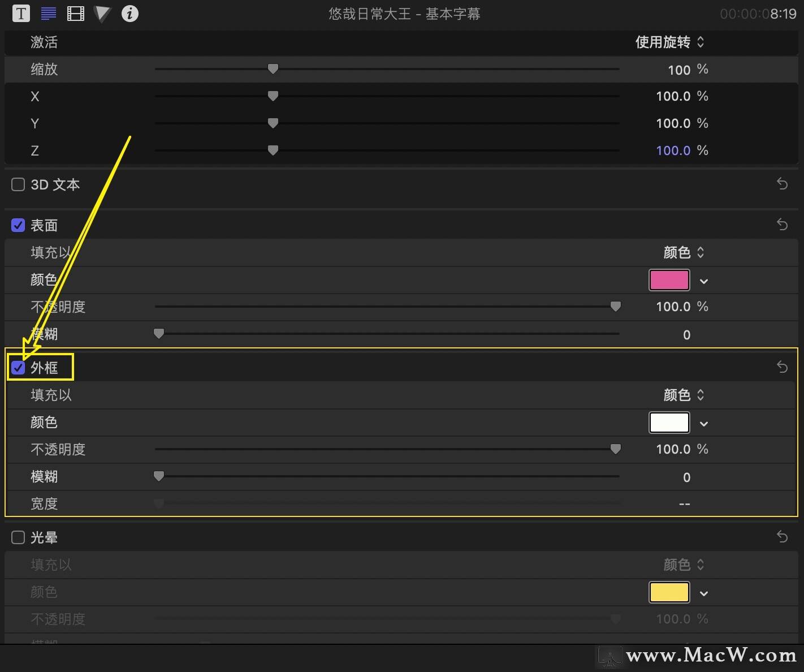804x672 pixels.
Task: Expand the 外框 white color arrow
Action: [704, 424]
